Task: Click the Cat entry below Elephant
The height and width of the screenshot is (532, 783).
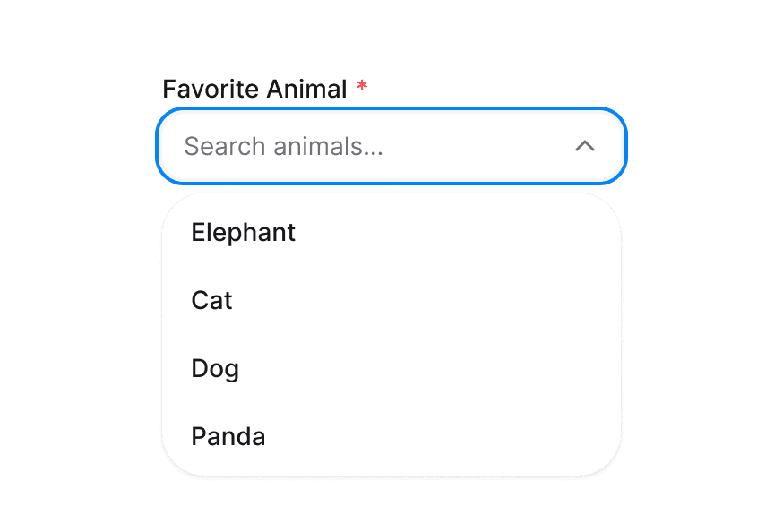Action: [x=212, y=301]
